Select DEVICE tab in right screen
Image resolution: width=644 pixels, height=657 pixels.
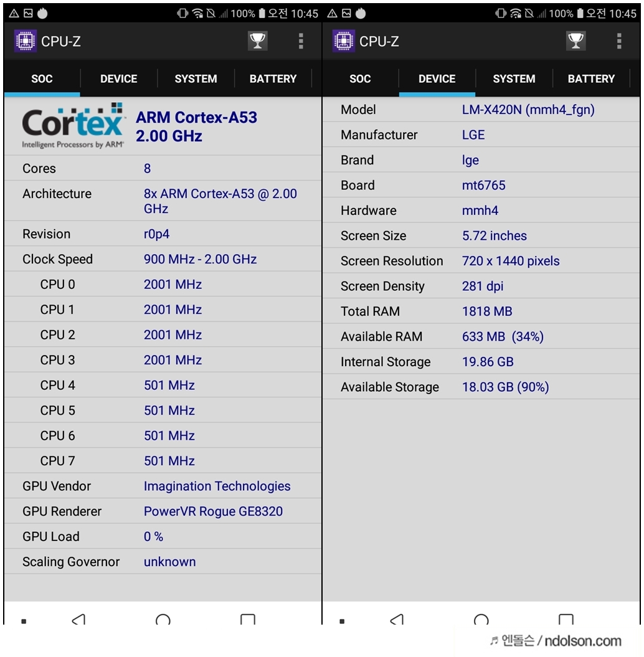[437, 78]
